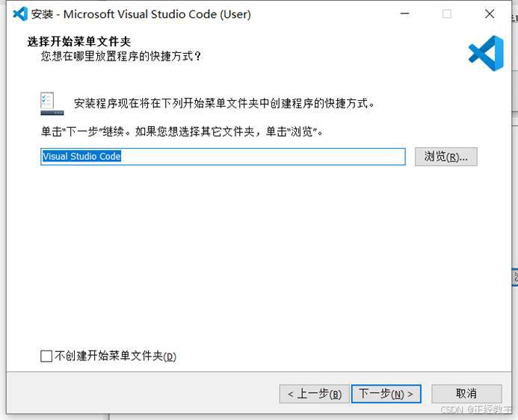Check 不创建开始菜单文件夹 checkbox
This screenshot has width=518, height=420.
tap(46, 356)
